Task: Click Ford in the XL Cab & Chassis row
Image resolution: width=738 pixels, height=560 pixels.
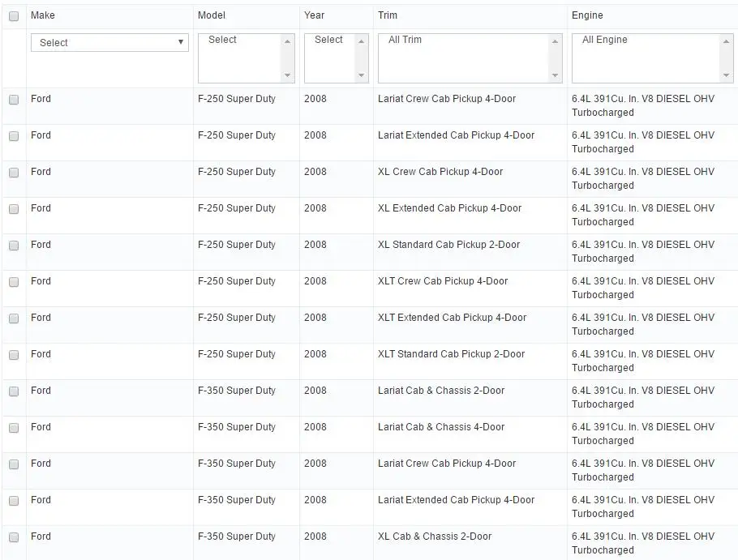Action: tap(41, 536)
